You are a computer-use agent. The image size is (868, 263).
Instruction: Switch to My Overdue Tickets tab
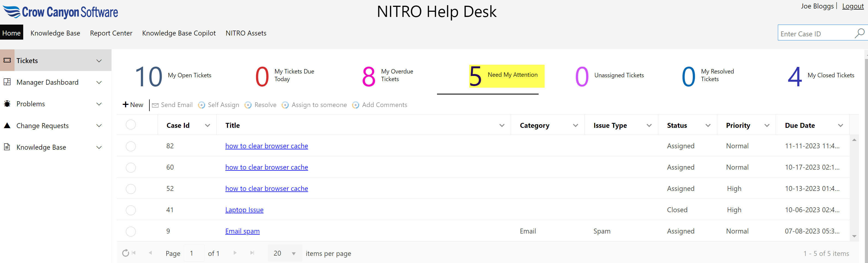pos(388,76)
